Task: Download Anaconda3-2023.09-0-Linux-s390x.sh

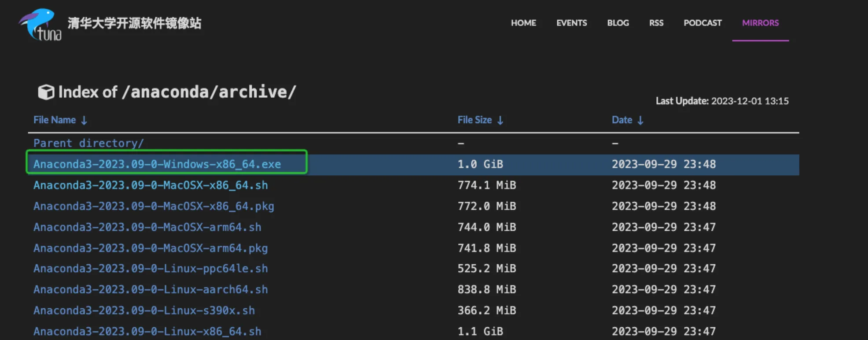Action: pyautogui.click(x=144, y=310)
